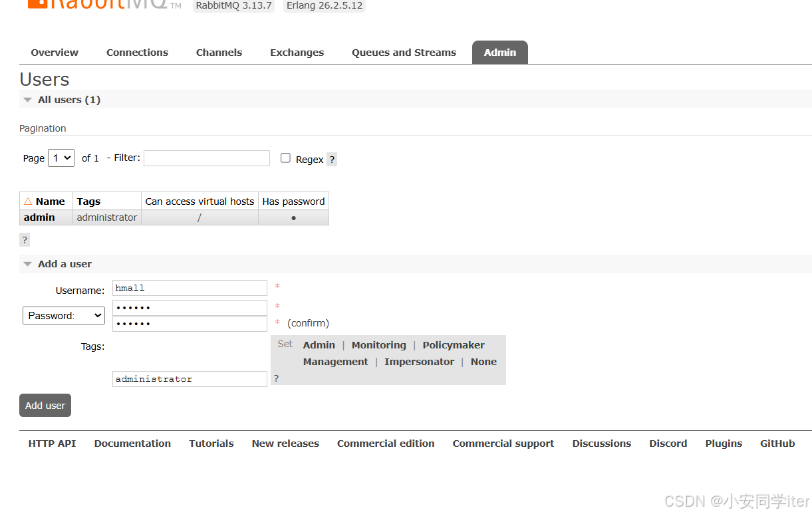Set the Monitoring tag
Viewport: 812px width, 514px height.
(378, 345)
